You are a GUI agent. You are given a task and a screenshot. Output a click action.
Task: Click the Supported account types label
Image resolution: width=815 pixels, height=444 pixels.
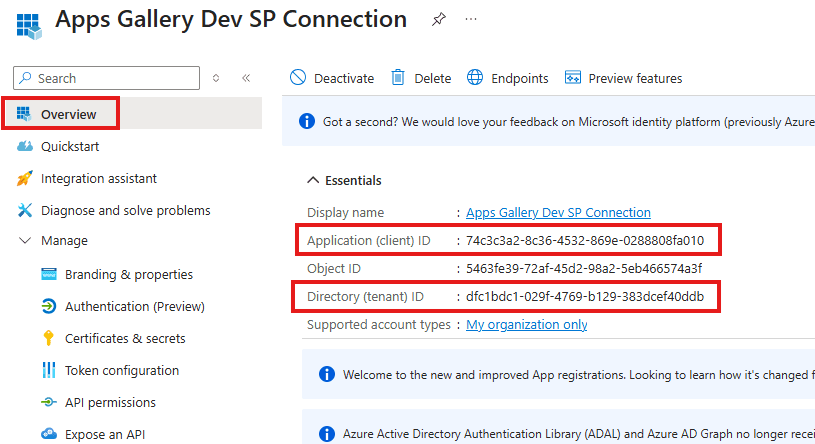pyautogui.click(x=379, y=324)
